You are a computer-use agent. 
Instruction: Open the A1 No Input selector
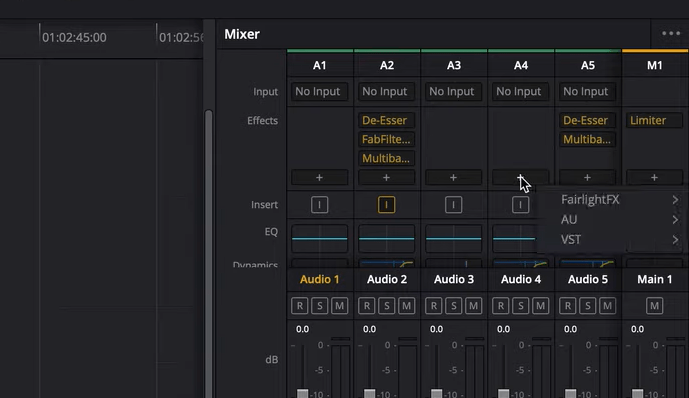[x=319, y=91]
